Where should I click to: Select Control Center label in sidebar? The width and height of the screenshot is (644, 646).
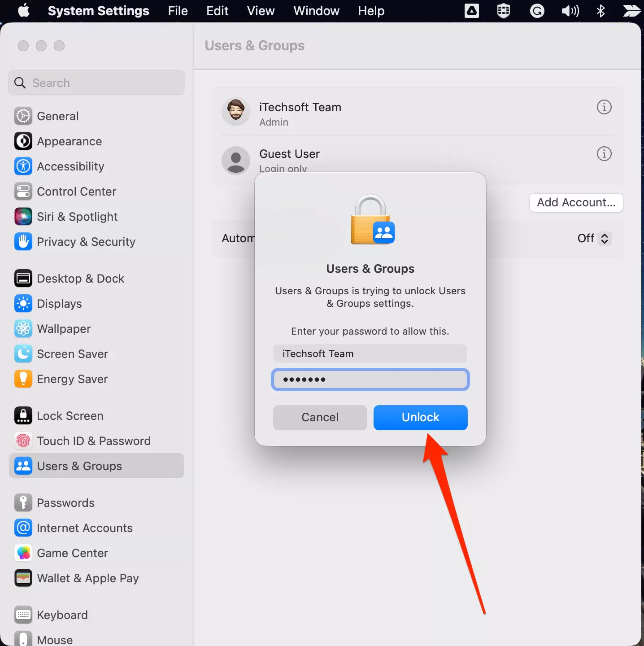(76, 192)
